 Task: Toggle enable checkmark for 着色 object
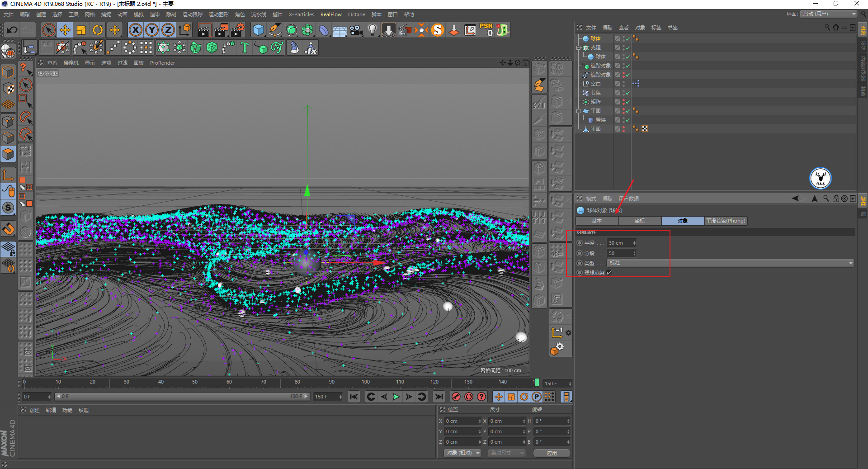pyautogui.click(x=628, y=93)
